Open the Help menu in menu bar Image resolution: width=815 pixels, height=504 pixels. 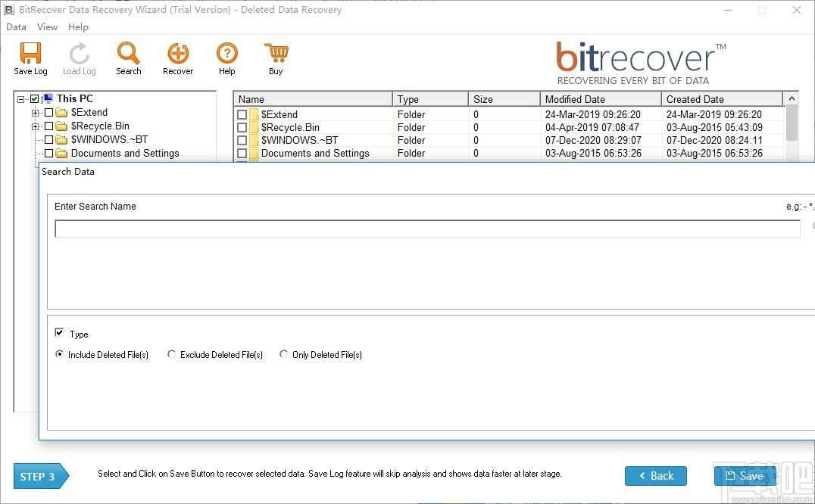(x=78, y=27)
